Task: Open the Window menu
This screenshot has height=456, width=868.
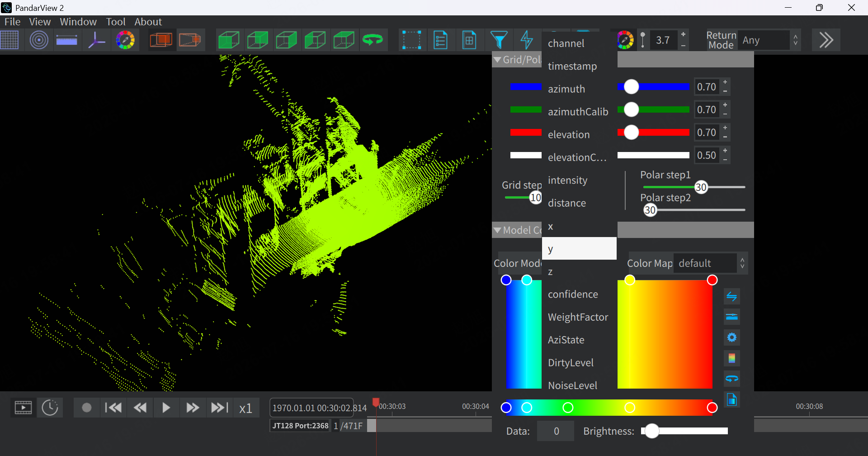Action: coord(78,22)
